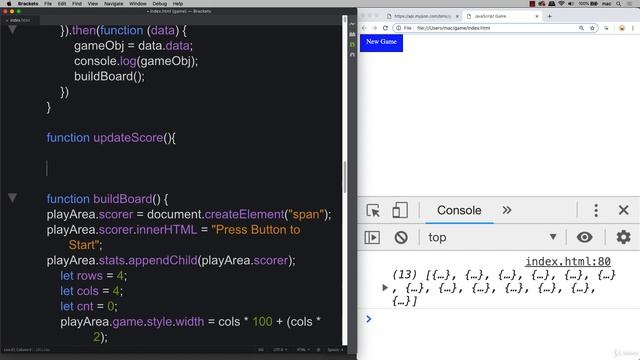The width and height of the screenshot is (640, 360).
Task: Open the Help menu
Action: tap(178, 4)
